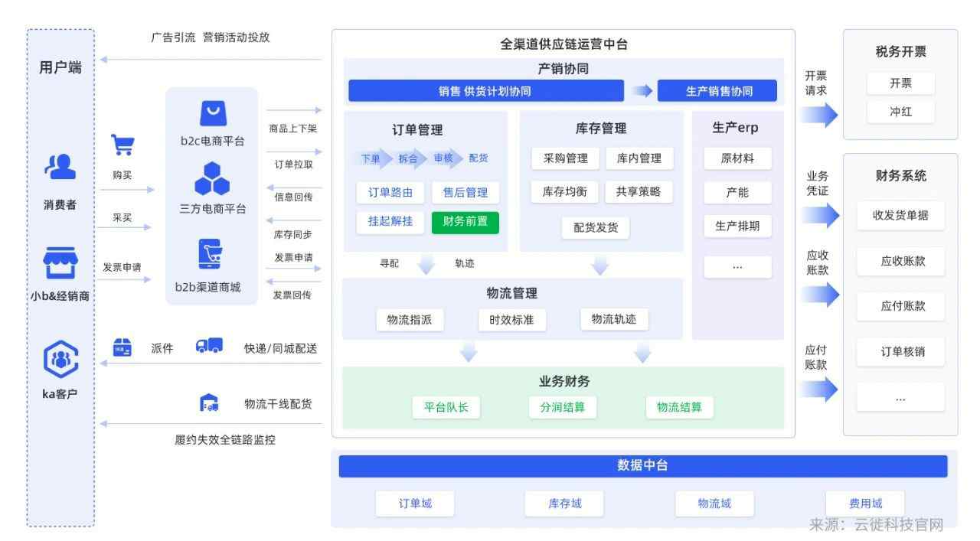Click the 订单域 box in data platform
This screenshot has width=980, height=541.
(x=415, y=504)
